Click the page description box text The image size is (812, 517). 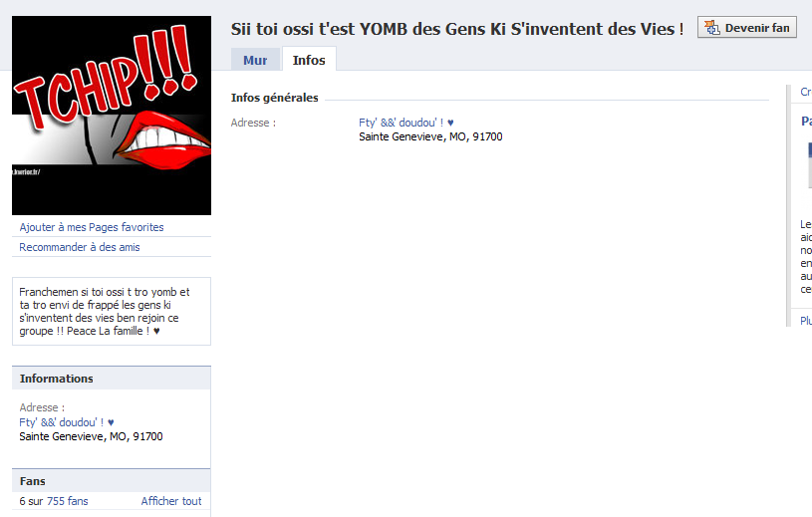coord(105,312)
